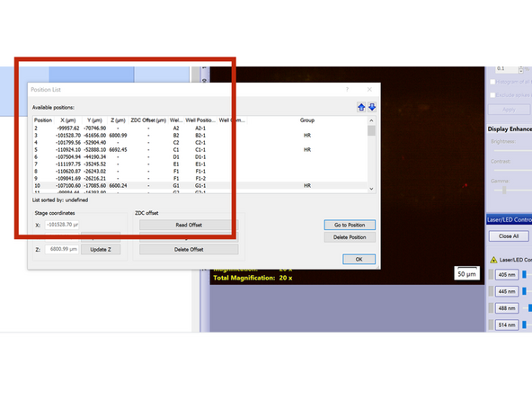Image resolution: width=532 pixels, height=399 pixels.
Task: Select position row 9 (F1-2)
Action: point(200,179)
